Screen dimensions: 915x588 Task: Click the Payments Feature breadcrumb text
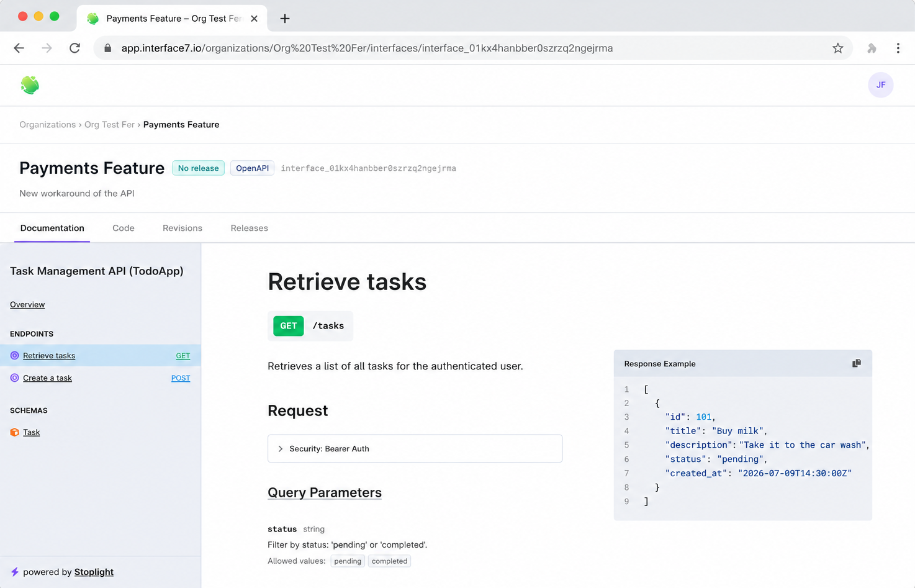click(x=181, y=124)
